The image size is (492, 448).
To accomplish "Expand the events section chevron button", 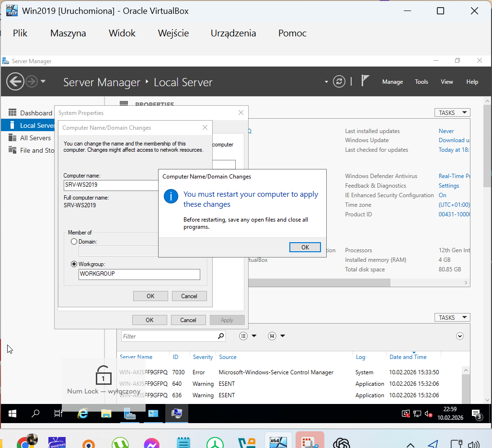I will click(x=460, y=336).
